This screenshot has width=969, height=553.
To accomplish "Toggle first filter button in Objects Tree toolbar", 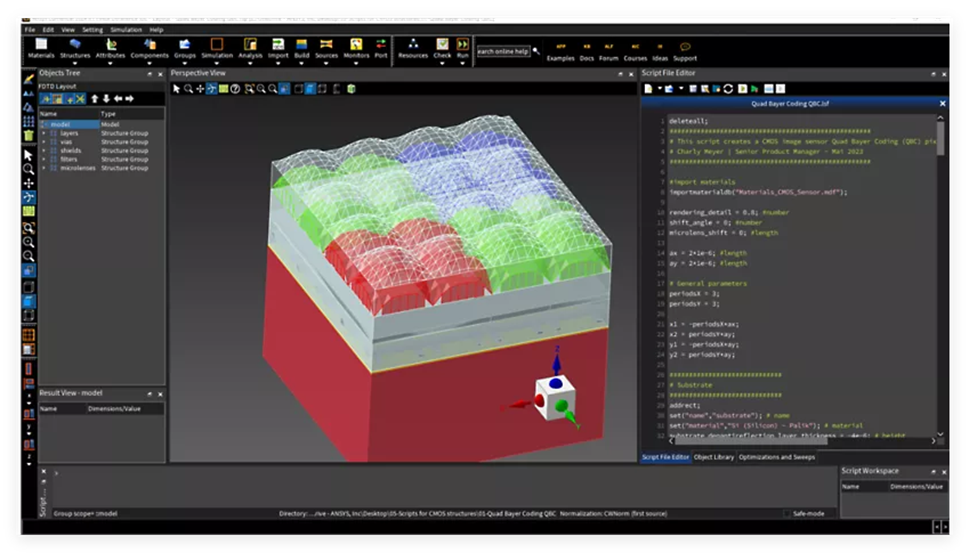I will (x=46, y=99).
